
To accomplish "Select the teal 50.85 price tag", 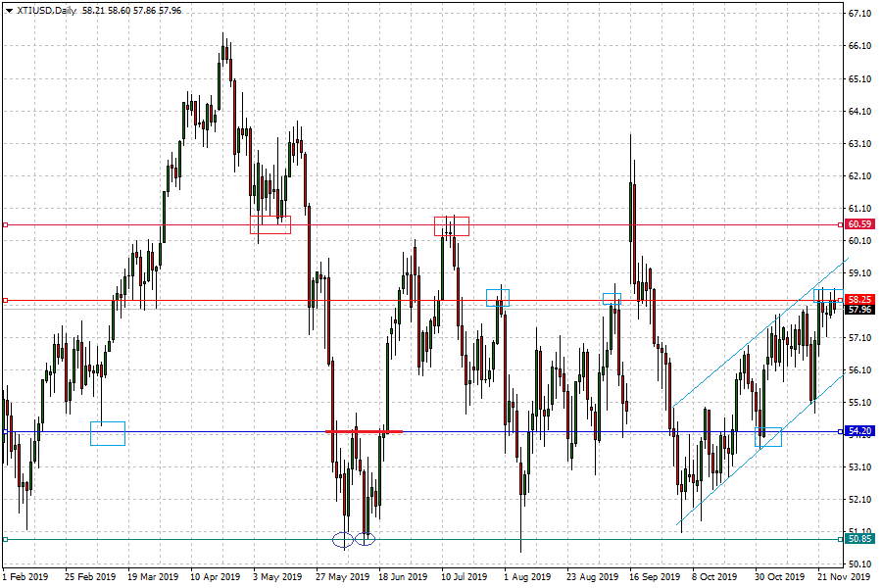I will point(859,539).
